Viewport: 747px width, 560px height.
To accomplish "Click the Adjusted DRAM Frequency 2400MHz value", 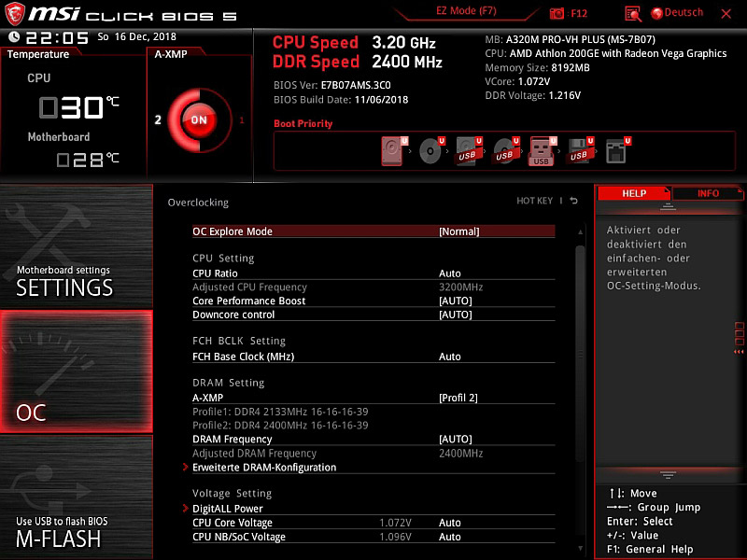I will (460, 454).
